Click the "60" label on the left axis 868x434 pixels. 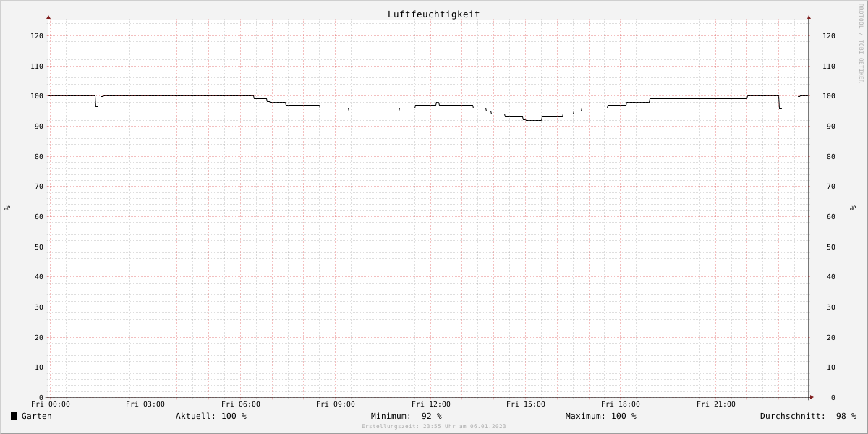(39, 217)
